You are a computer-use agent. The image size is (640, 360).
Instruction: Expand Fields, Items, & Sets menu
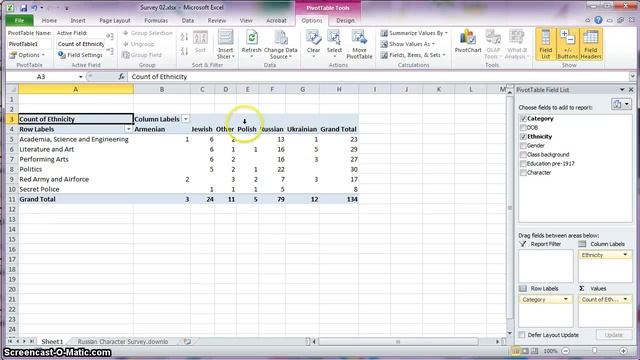coord(413,55)
